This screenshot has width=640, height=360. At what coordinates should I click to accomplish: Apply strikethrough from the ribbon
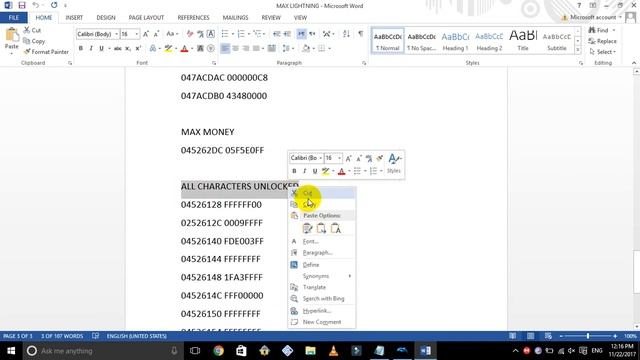118,49
